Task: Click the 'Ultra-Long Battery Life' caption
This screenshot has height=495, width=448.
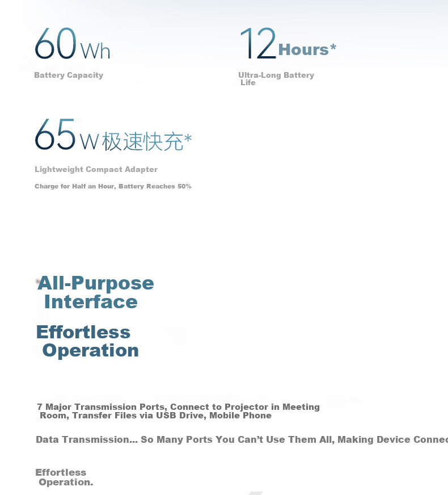Action: [x=276, y=78]
